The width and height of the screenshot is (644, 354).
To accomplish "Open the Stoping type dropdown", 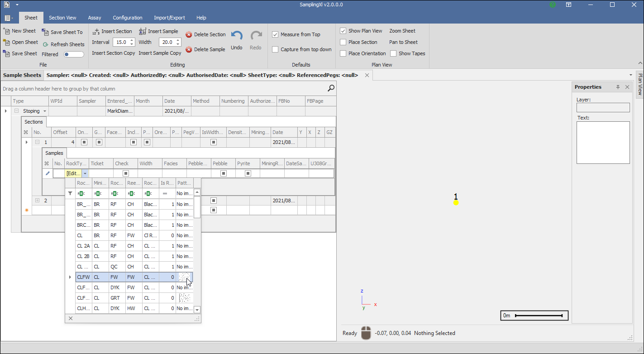I will (45, 111).
